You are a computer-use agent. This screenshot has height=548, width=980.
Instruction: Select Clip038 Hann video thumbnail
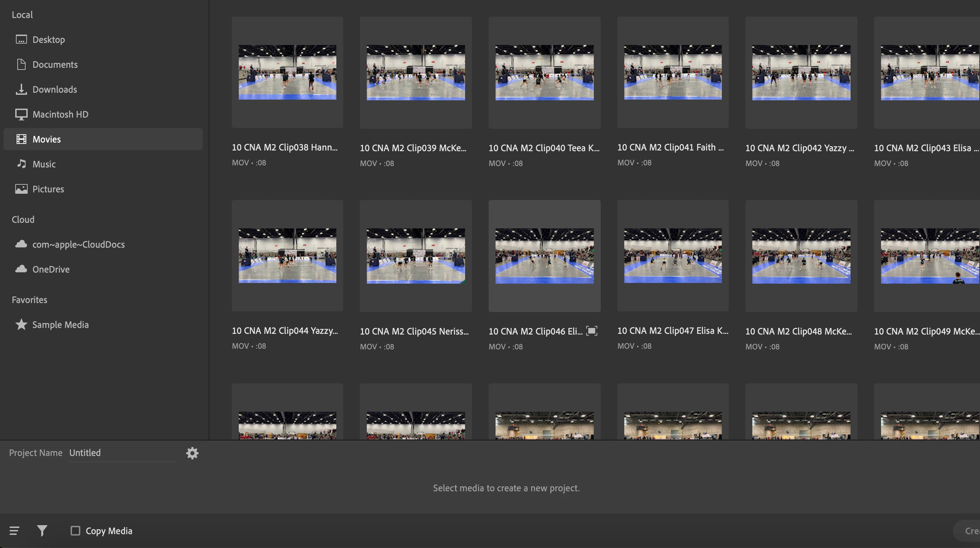coord(287,72)
